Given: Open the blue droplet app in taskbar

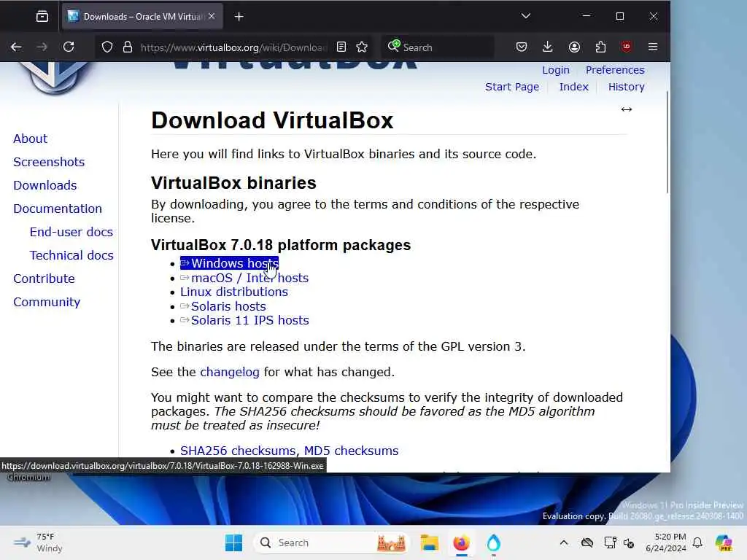Looking at the screenshot, I should tap(494, 542).
